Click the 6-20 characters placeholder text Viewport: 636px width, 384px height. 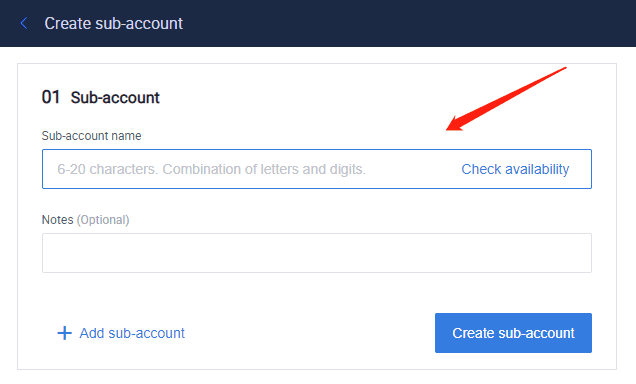tap(211, 169)
